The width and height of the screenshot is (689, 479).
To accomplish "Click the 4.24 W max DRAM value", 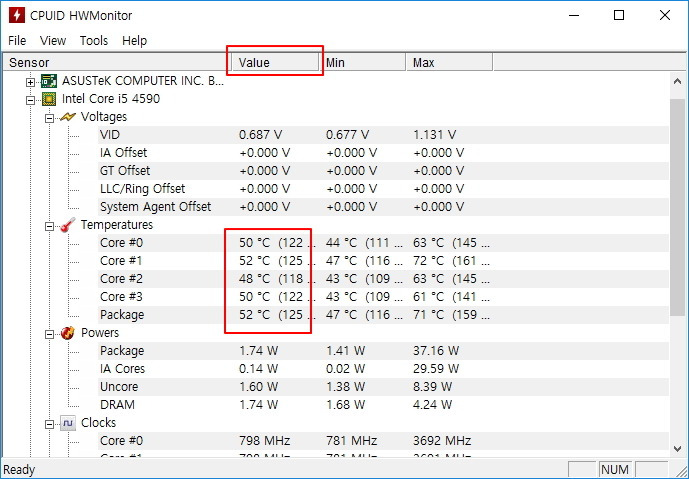I will pyautogui.click(x=432, y=405).
